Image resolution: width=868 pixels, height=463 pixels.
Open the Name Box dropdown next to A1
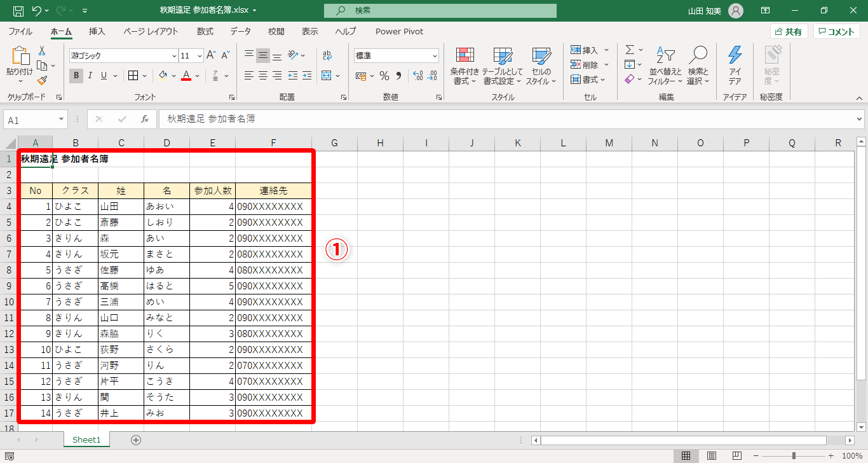[62, 120]
